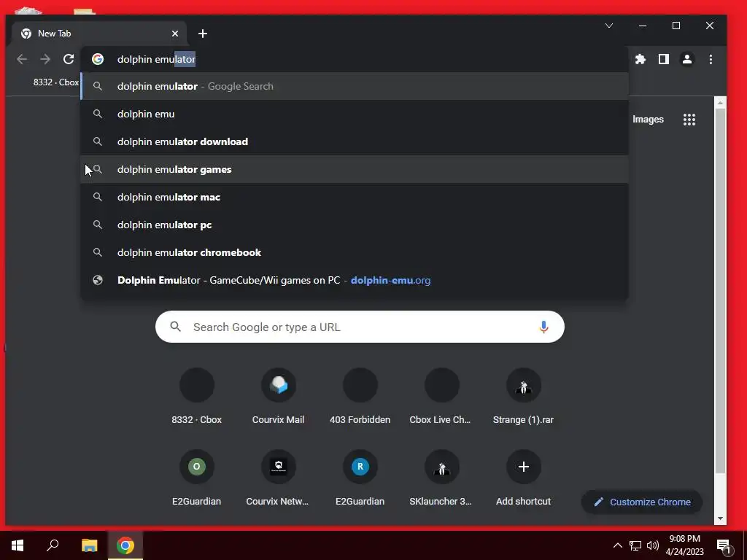Reload the page with the refresh icon

coord(69,59)
